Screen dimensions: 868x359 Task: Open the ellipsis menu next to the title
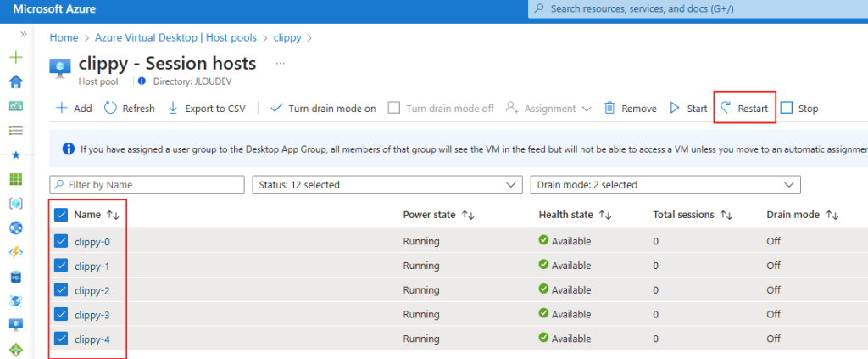coord(280,64)
